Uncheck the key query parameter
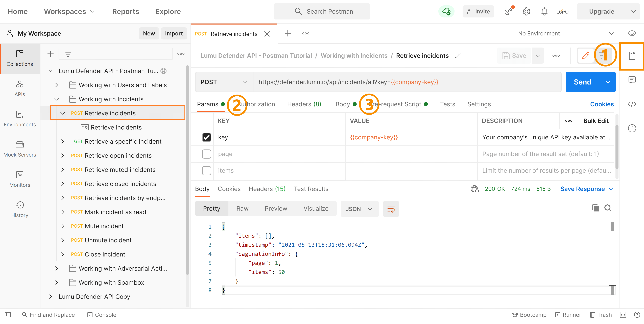This screenshot has height=324, width=644. pos(206,137)
